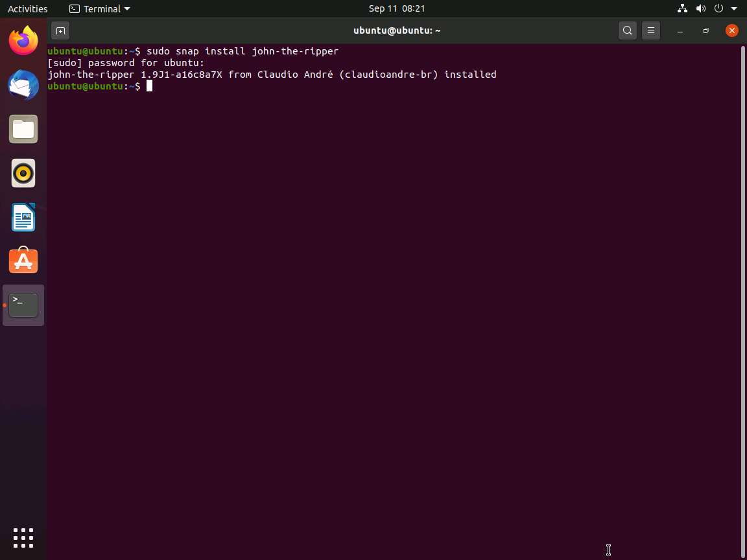Open the clock calendar Sep 11 08:21
Viewport: 747px width, 560px height.
click(x=396, y=8)
